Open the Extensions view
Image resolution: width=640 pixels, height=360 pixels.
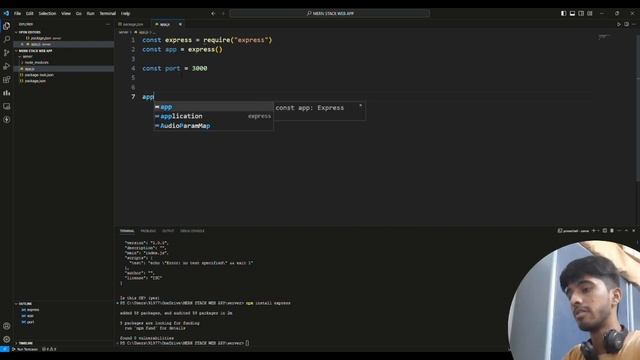coord(7,80)
